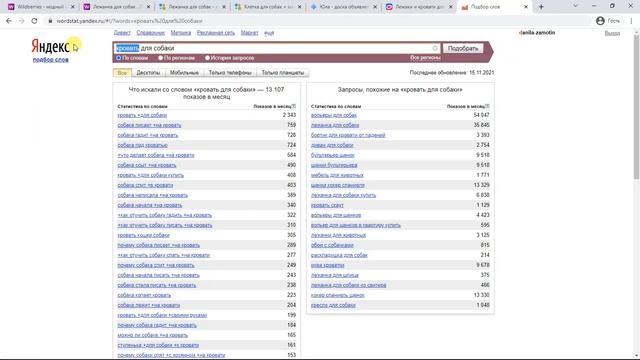Open 'собака копает кровать' query link

pyautogui.click(x=144, y=295)
